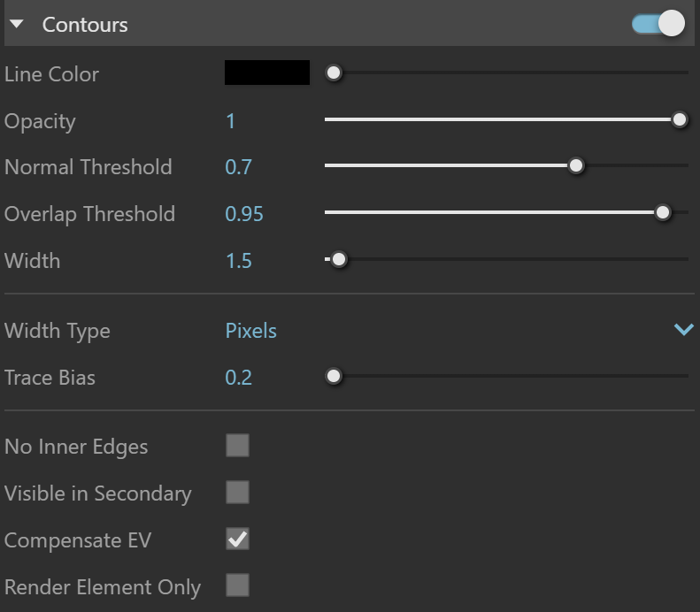Image resolution: width=700 pixels, height=612 pixels.
Task: Select the Overlap Threshold value 0.95
Action: pyautogui.click(x=244, y=214)
